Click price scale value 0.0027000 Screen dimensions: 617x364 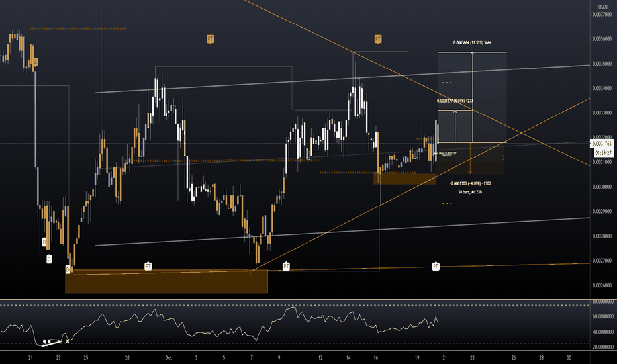tap(602, 261)
